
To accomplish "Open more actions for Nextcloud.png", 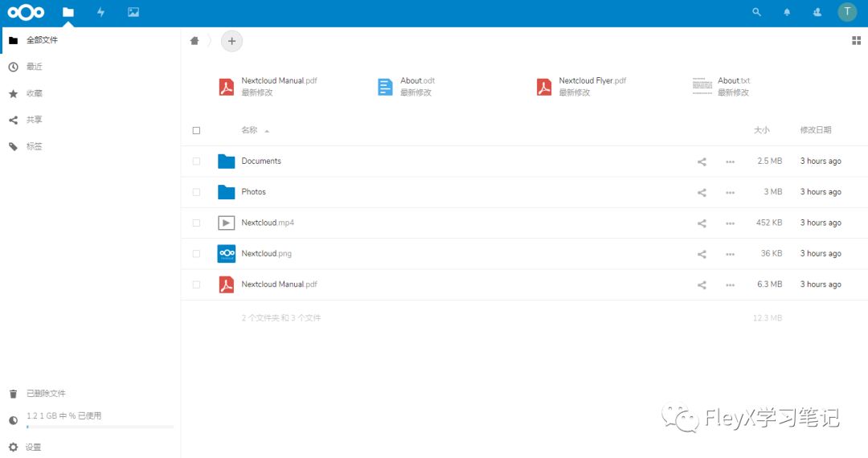I will (x=730, y=255).
